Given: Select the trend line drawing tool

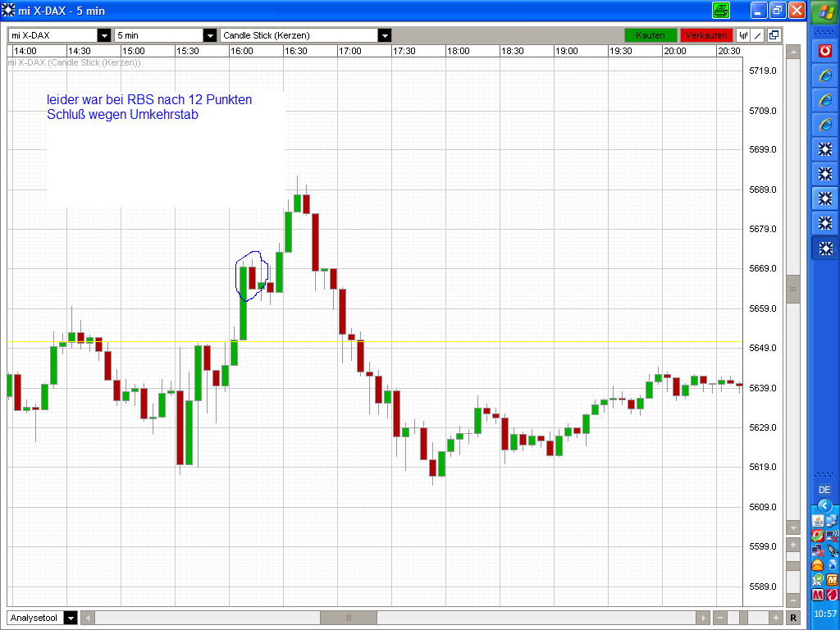Looking at the screenshot, I should (x=757, y=35).
